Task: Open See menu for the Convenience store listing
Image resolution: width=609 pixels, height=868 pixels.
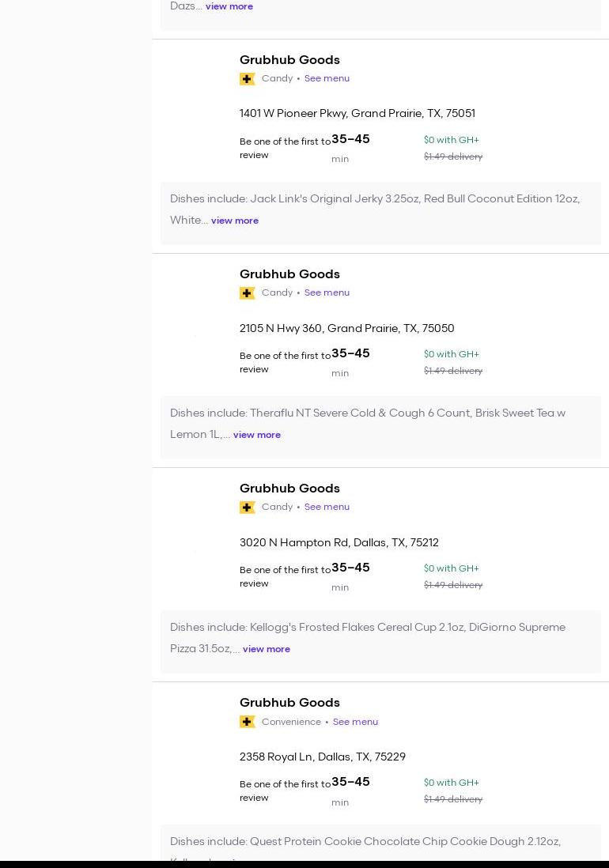Action: click(x=355, y=722)
